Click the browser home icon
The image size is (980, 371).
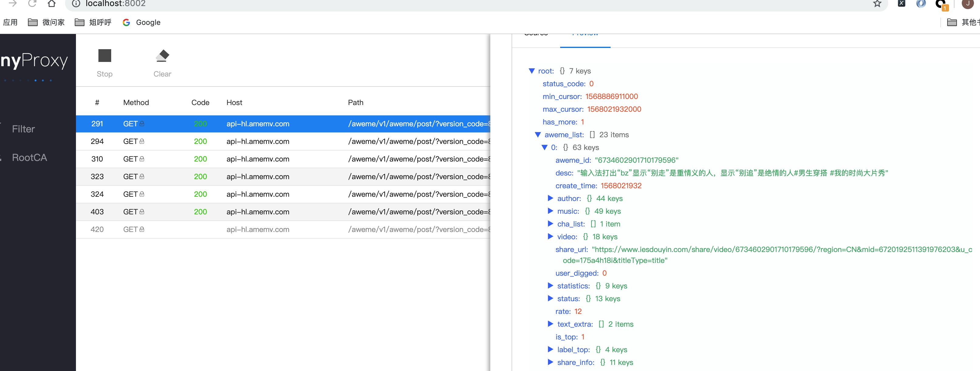pos(52,4)
